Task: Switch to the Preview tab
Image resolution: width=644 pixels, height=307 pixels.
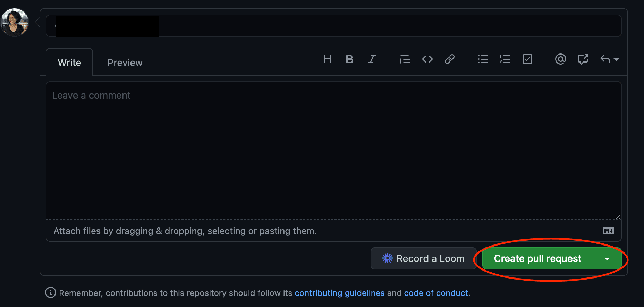Action: pos(125,63)
